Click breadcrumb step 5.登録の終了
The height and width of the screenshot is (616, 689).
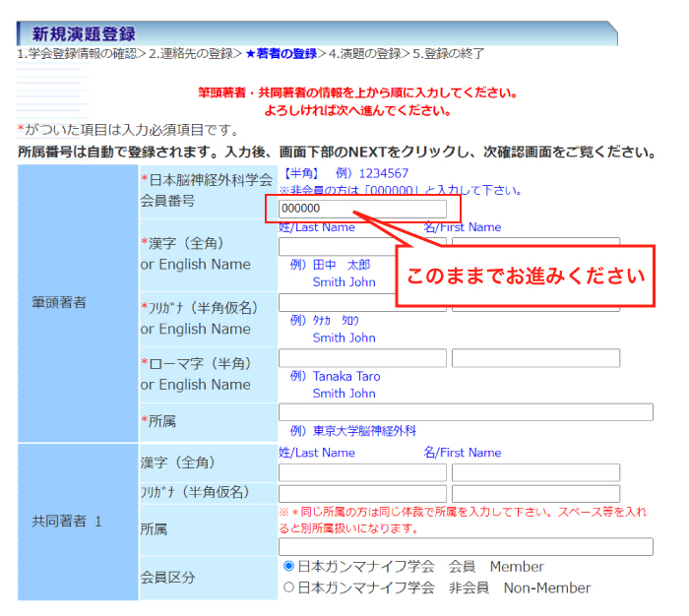[448, 54]
